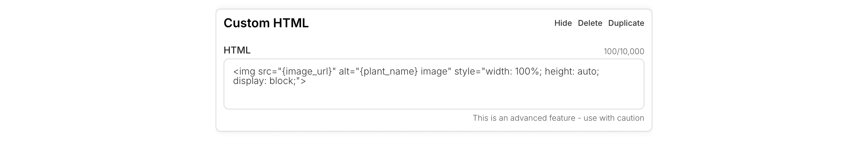Click the Custom HTML heading
The width and height of the screenshot is (868, 144).
point(266,23)
